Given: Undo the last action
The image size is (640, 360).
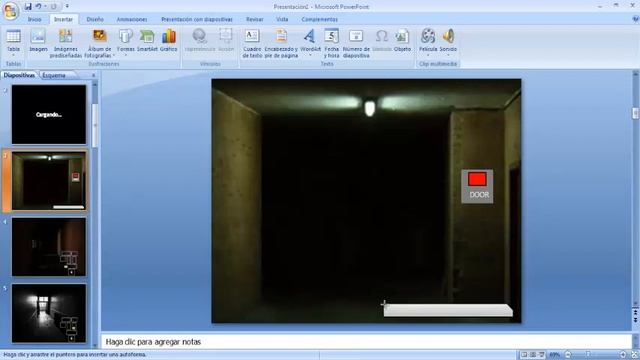Looking at the screenshot, I should click(x=38, y=6).
